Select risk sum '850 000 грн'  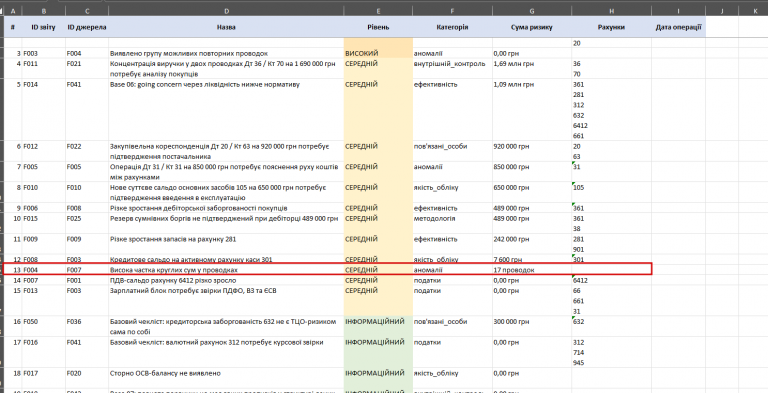(x=532, y=172)
